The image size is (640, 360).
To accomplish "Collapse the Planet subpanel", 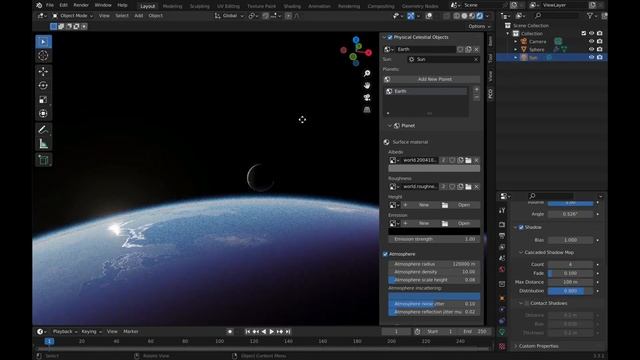I will click(390, 126).
